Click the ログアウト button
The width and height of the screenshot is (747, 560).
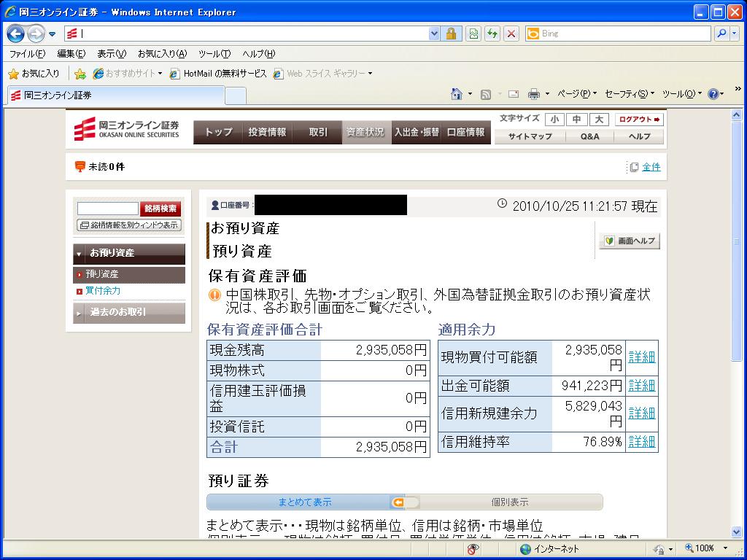[639, 120]
